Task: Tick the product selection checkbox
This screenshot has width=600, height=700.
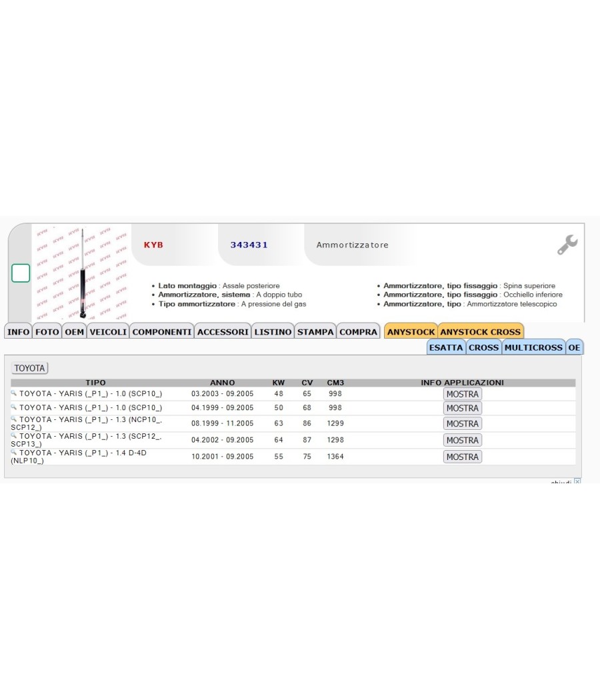Action: click(x=21, y=273)
